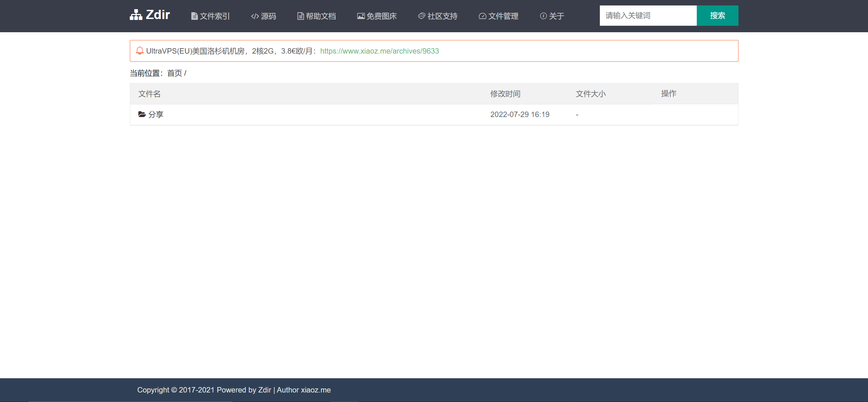Go to the 社区支持 navigation item

click(x=442, y=16)
